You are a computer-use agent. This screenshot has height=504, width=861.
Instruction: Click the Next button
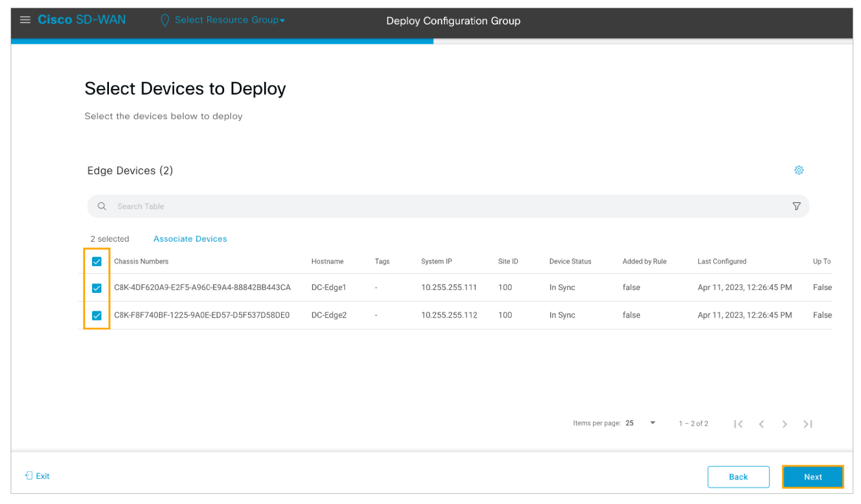pos(813,477)
